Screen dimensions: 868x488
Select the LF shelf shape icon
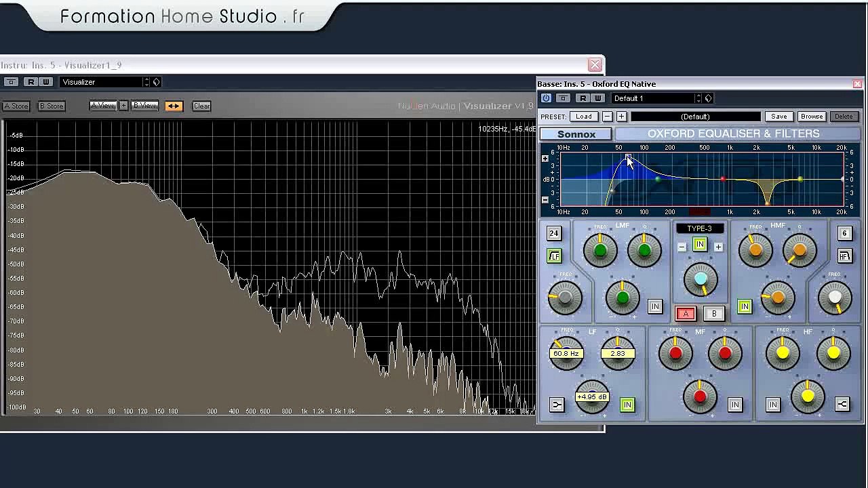click(x=557, y=405)
